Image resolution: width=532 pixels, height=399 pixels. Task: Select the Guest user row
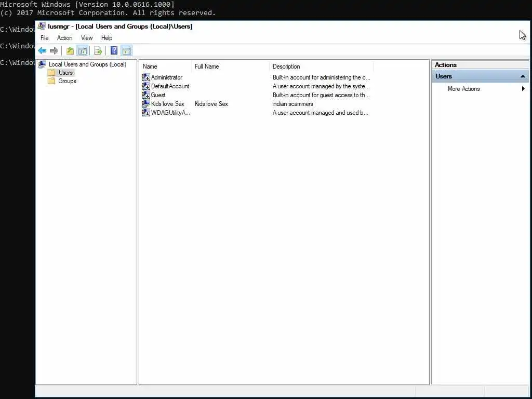[x=256, y=95]
